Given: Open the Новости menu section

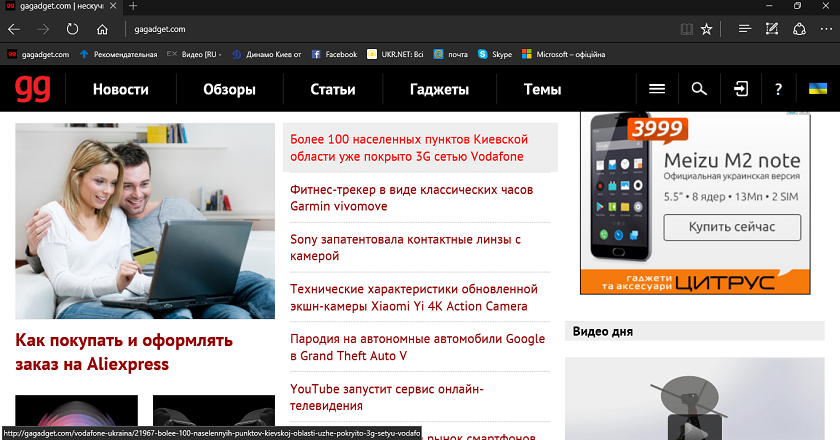Looking at the screenshot, I should (x=121, y=90).
